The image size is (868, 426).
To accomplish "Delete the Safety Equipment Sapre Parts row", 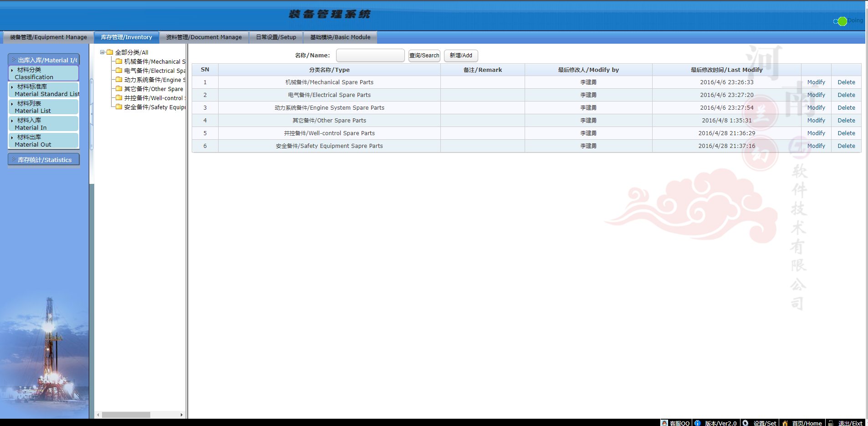I will click(x=846, y=146).
